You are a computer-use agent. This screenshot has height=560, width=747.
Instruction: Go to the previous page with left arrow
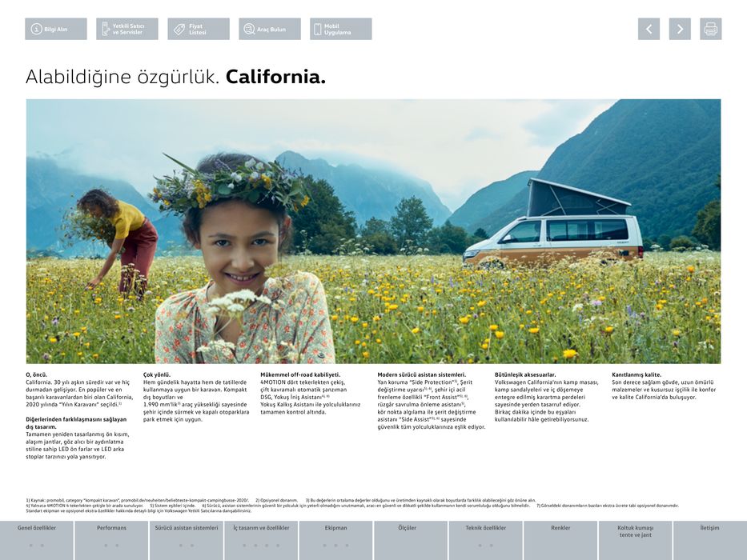[649, 29]
